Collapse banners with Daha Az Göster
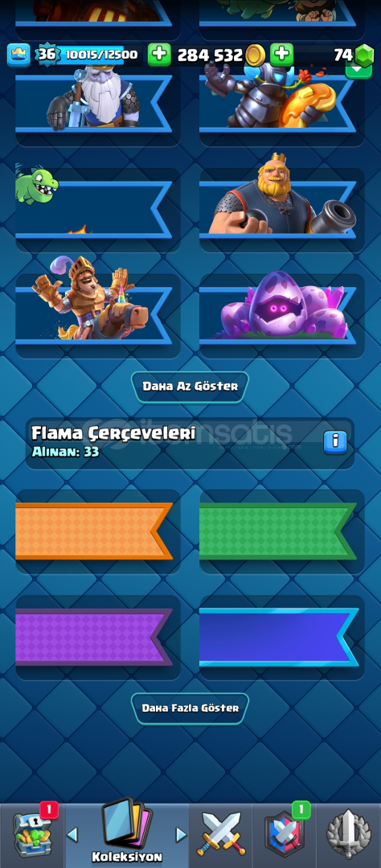The width and height of the screenshot is (381, 868). [x=190, y=387]
